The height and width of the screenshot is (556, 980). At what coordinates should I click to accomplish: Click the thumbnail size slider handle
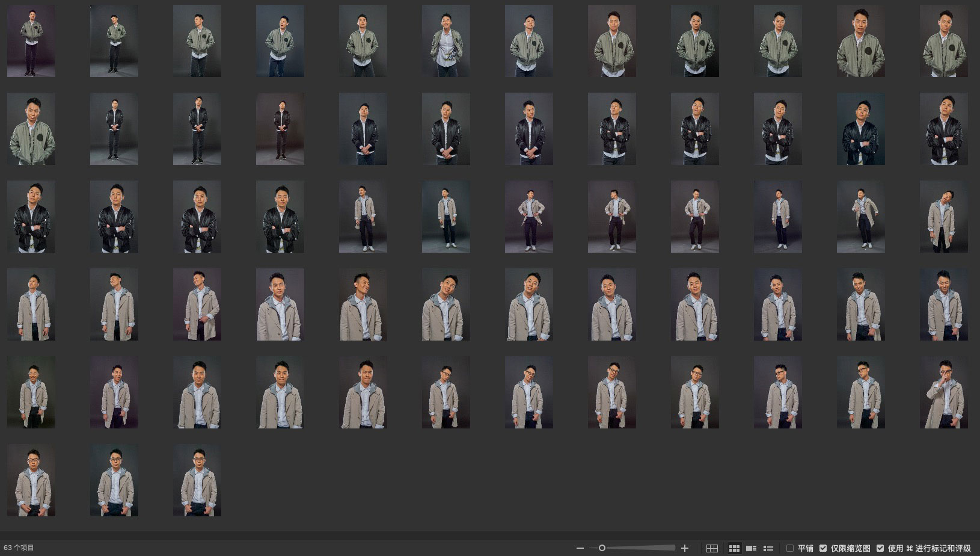tap(602, 548)
